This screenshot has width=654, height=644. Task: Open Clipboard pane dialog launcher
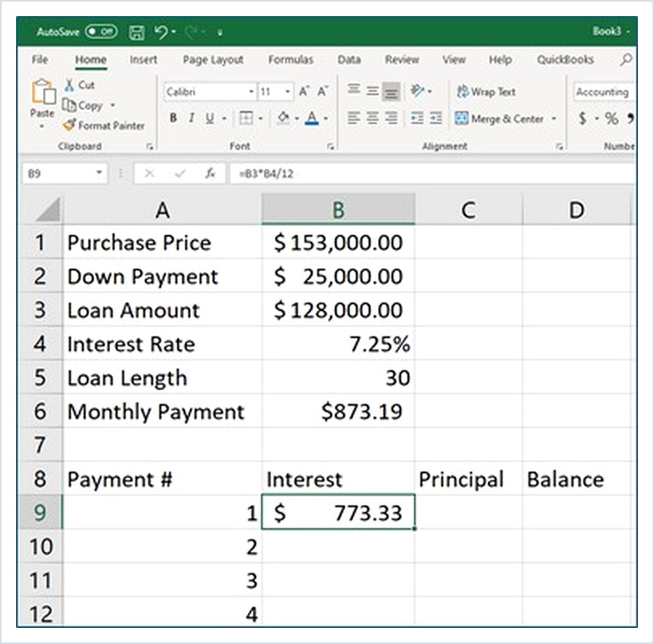click(x=150, y=147)
